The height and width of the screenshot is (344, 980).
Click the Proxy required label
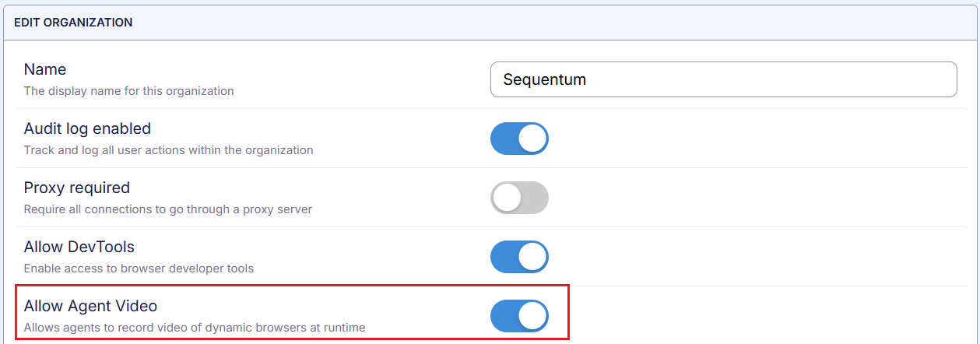[76, 188]
